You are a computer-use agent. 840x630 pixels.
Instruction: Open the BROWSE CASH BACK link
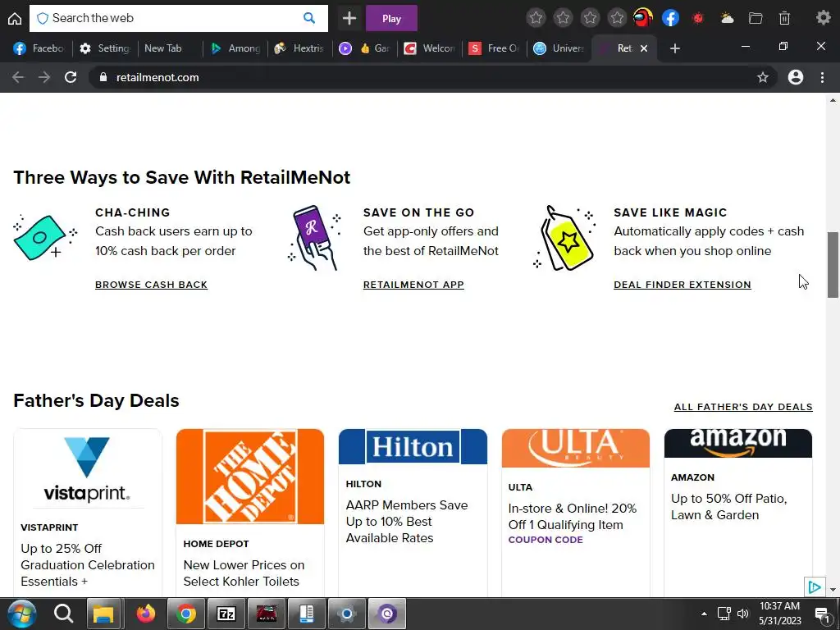(151, 285)
